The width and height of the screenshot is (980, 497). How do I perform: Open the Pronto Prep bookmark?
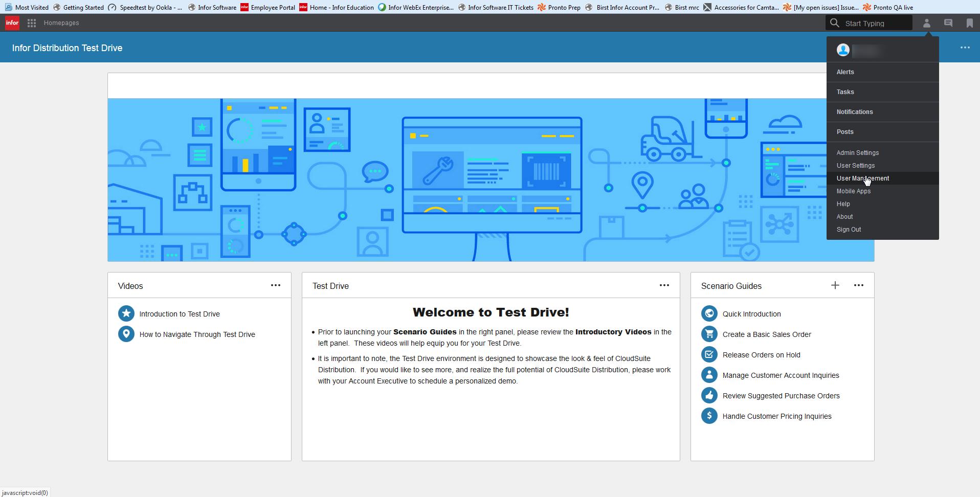[x=559, y=7]
